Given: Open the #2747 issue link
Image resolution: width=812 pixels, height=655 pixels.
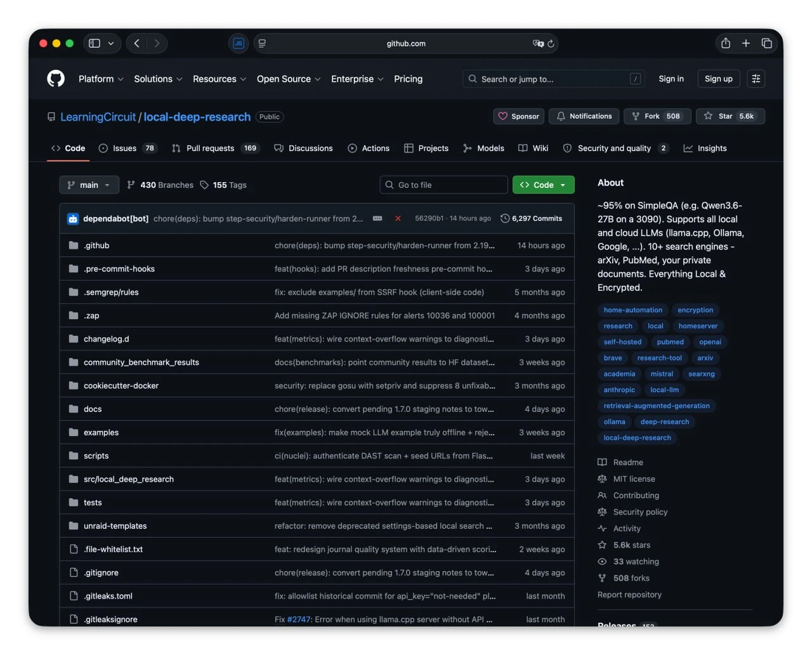Looking at the screenshot, I should pos(299,619).
